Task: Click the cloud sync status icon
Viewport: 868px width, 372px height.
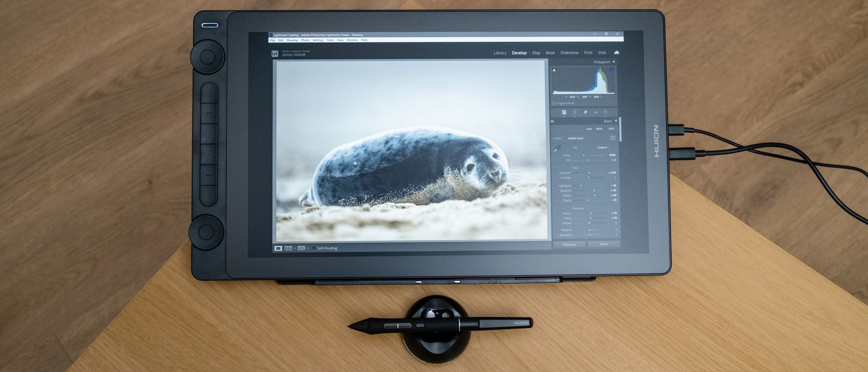Action: 616,52
